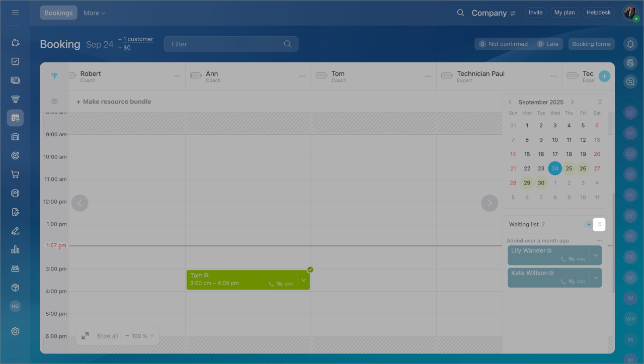The height and width of the screenshot is (364, 644).
Task: Click Make resource bundle
Action: point(114,102)
